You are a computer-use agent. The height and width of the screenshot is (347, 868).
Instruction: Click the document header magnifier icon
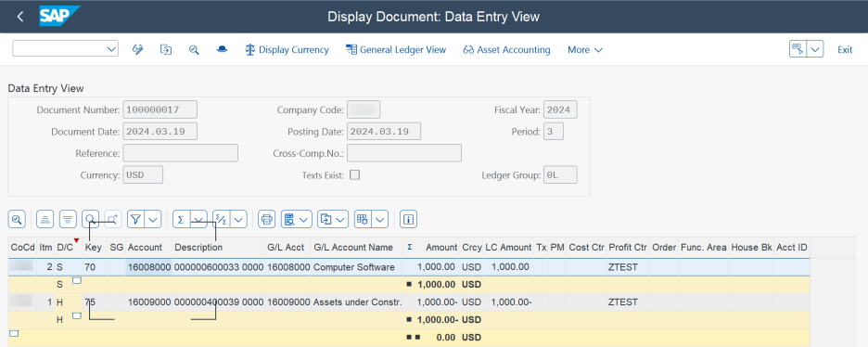click(x=194, y=49)
